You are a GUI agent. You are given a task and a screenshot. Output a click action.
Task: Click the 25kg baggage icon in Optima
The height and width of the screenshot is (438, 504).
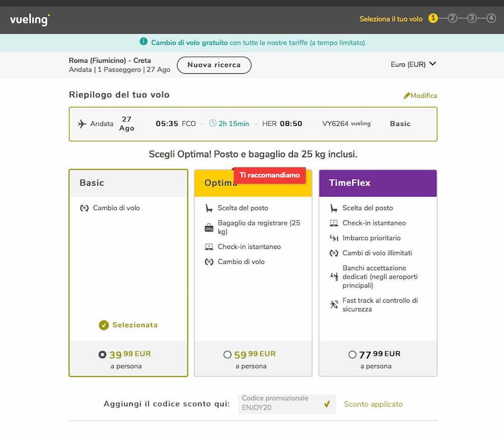tap(209, 227)
